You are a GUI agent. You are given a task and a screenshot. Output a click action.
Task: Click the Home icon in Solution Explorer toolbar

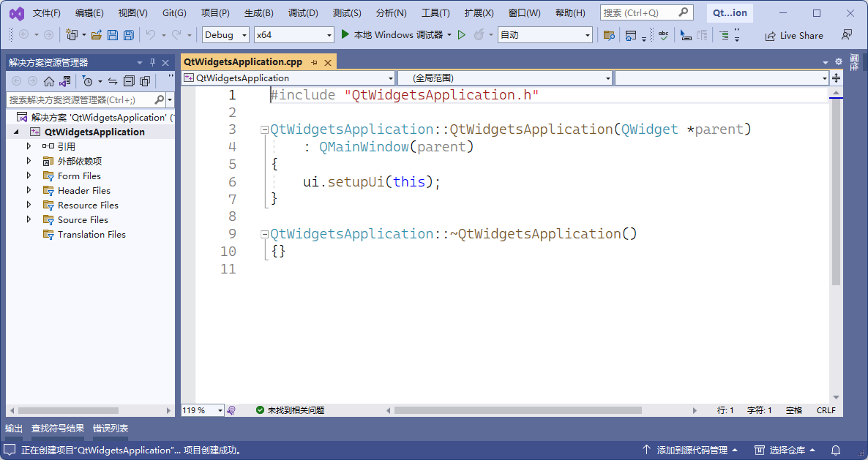(x=48, y=82)
